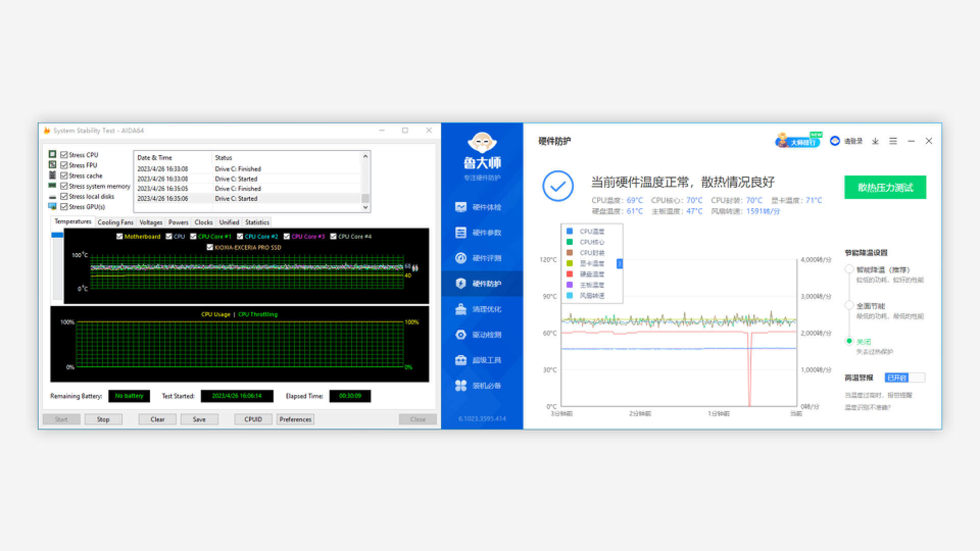
Task: Select 智能降温 smart cooling radio option
Action: [849, 269]
